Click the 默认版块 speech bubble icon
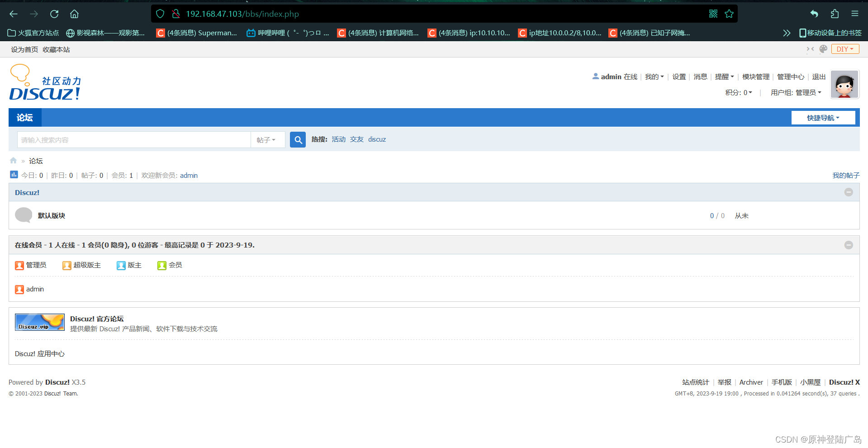Screen dimensions: 868x448 click(x=24, y=215)
